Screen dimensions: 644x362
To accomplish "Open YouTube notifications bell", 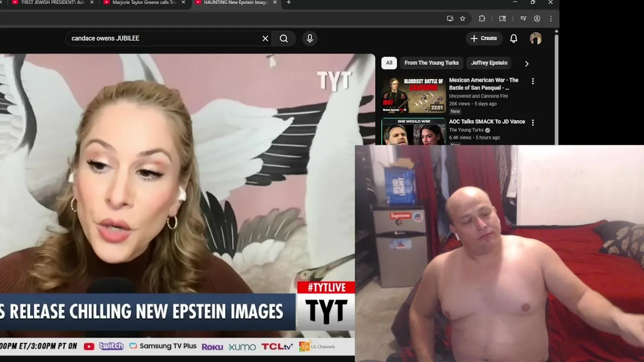I will (514, 38).
